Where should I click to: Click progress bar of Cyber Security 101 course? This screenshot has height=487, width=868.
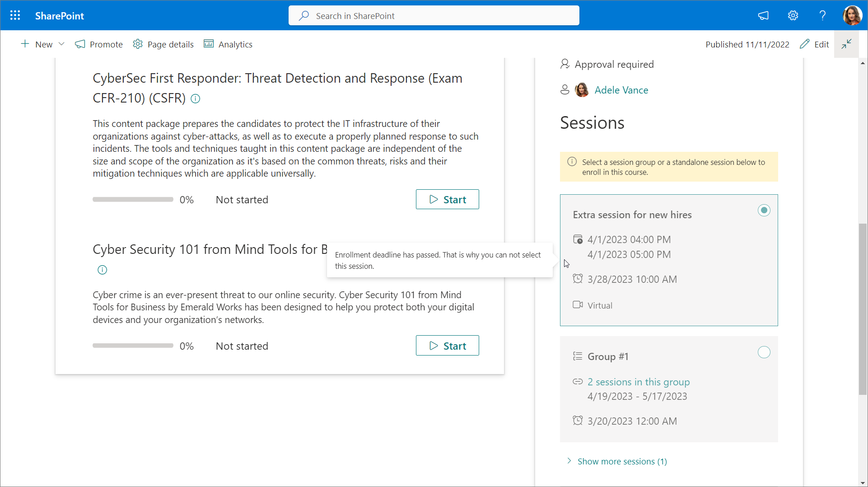point(133,346)
